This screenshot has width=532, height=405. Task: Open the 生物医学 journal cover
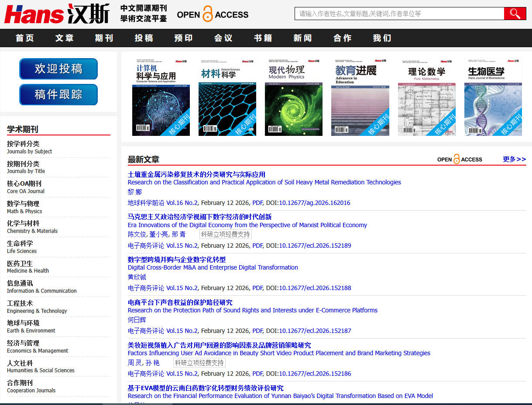click(x=493, y=96)
